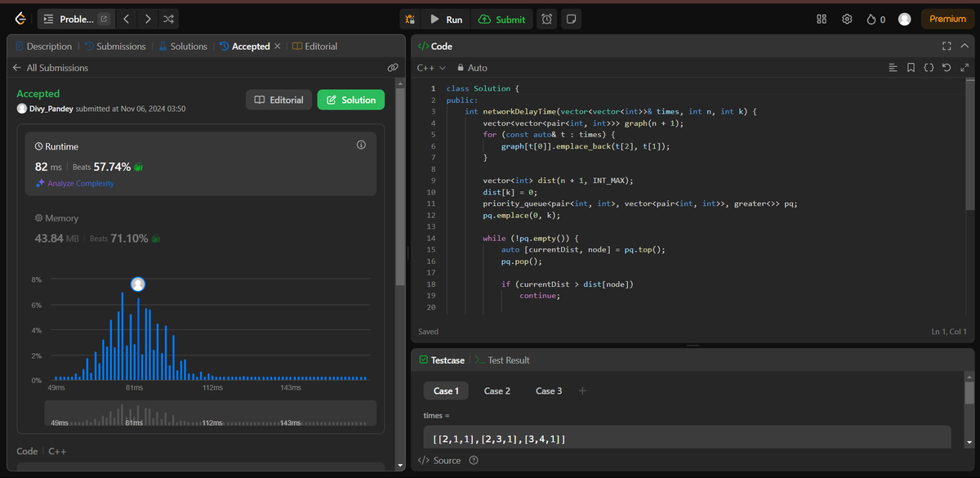
Task: Bookmark the current code snippet
Action: pos(911,68)
